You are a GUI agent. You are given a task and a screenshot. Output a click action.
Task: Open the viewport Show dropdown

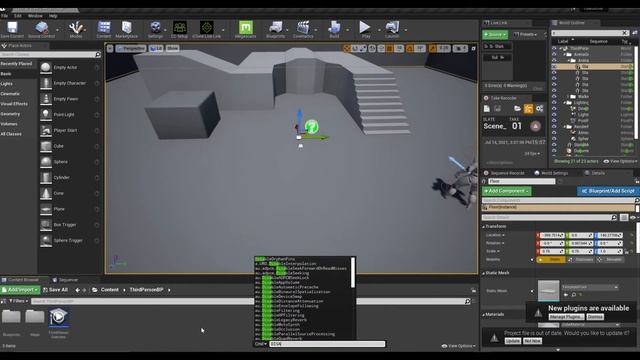tap(172, 48)
